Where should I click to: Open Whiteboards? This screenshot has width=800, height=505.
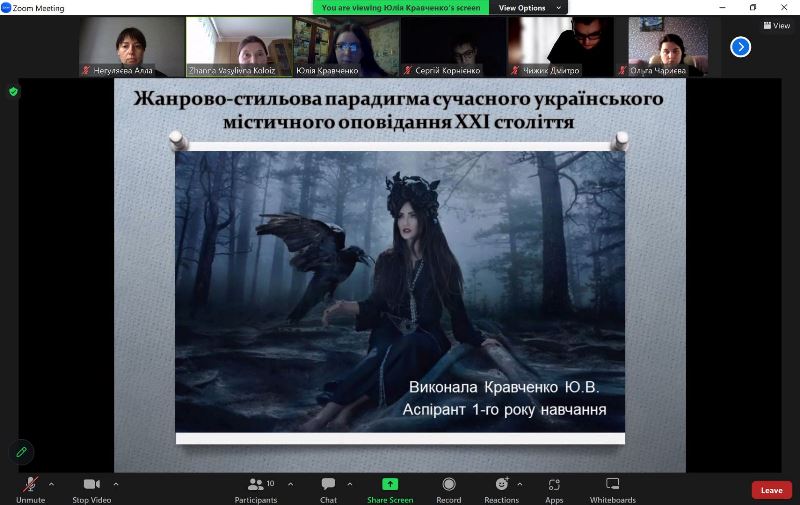click(x=612, y=488)
